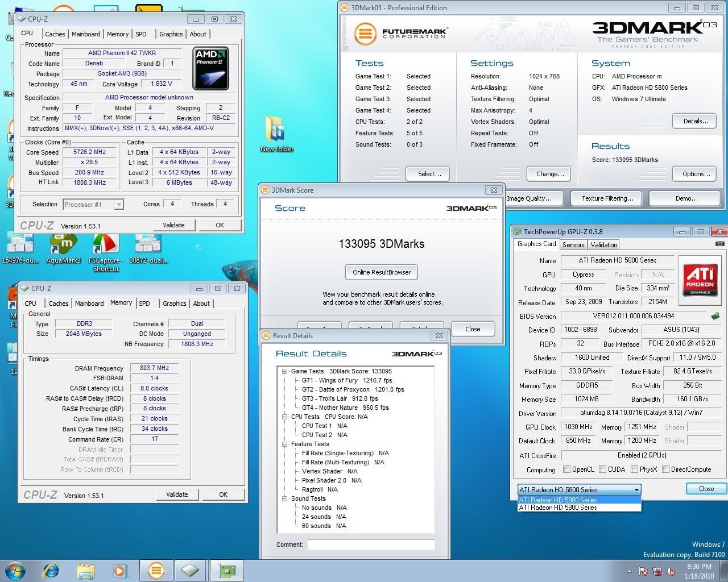Click the ATI Radeon logo in GPU-Z

(700, 280)
